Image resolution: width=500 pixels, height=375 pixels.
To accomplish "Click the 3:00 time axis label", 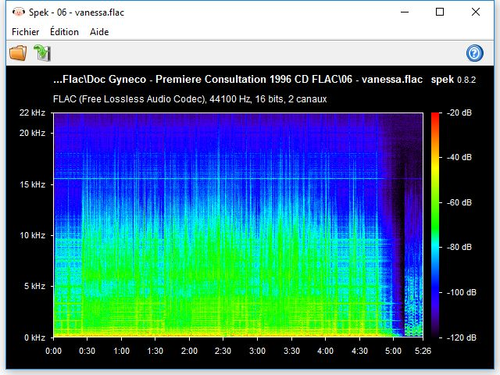I will [x=257, y=351].
